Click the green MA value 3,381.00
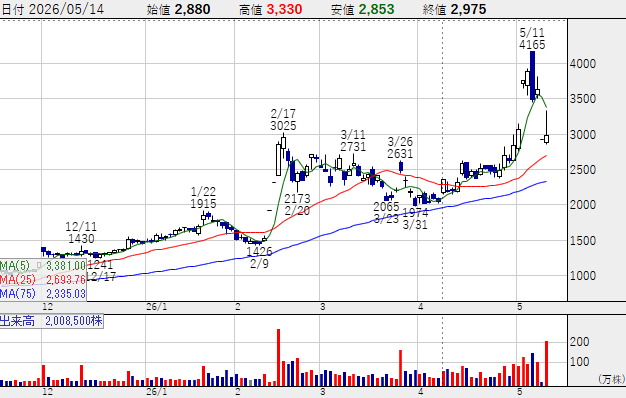626x398 pixels. (x=66, y=266)
